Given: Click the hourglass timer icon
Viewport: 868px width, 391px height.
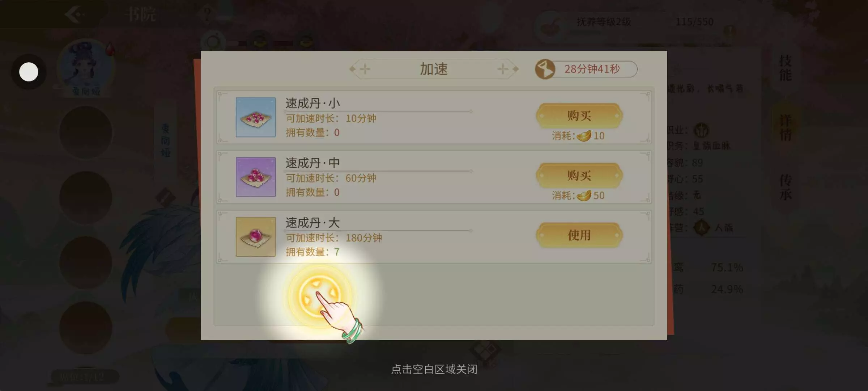Looking at the screenshot, I should 545,69.
